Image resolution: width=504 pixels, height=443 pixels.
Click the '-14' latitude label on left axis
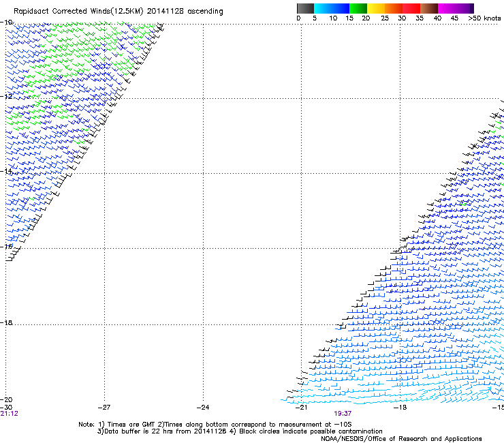coord(6,171)
